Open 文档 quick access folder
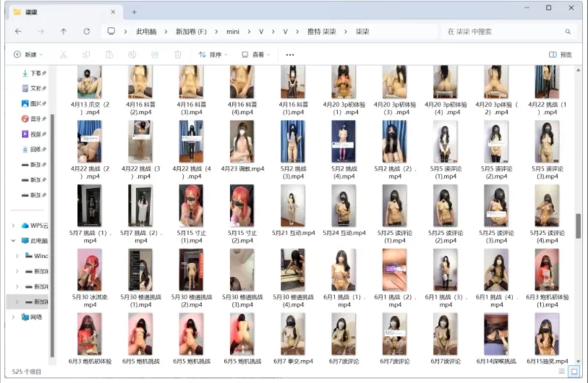The width and height of the screenshot is (588, 383). pyautogui.click(x=34, y=88)
